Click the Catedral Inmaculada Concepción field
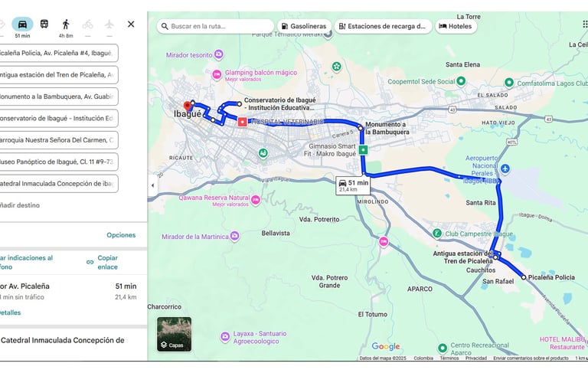The image size is (588, 373). point(59,184)
